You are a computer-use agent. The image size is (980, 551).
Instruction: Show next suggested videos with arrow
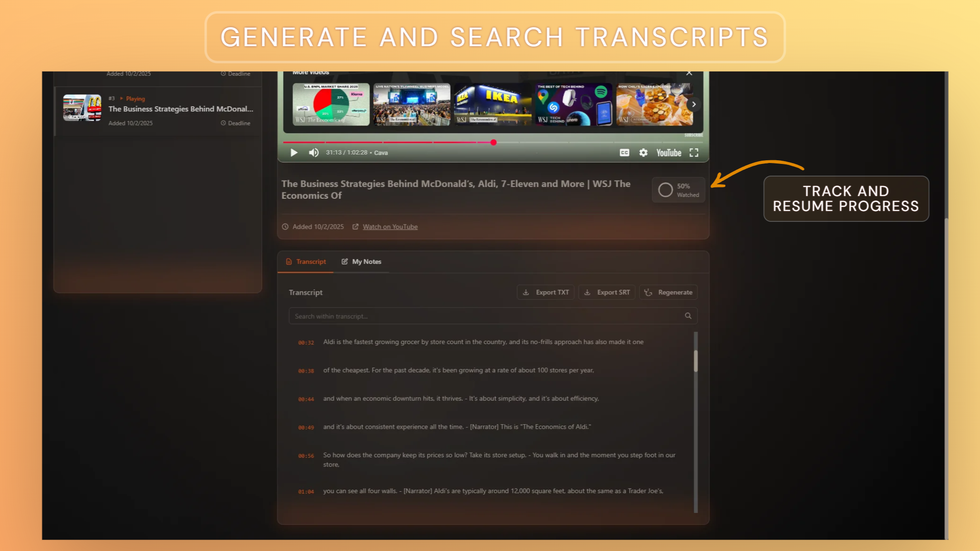pos(693,104)
